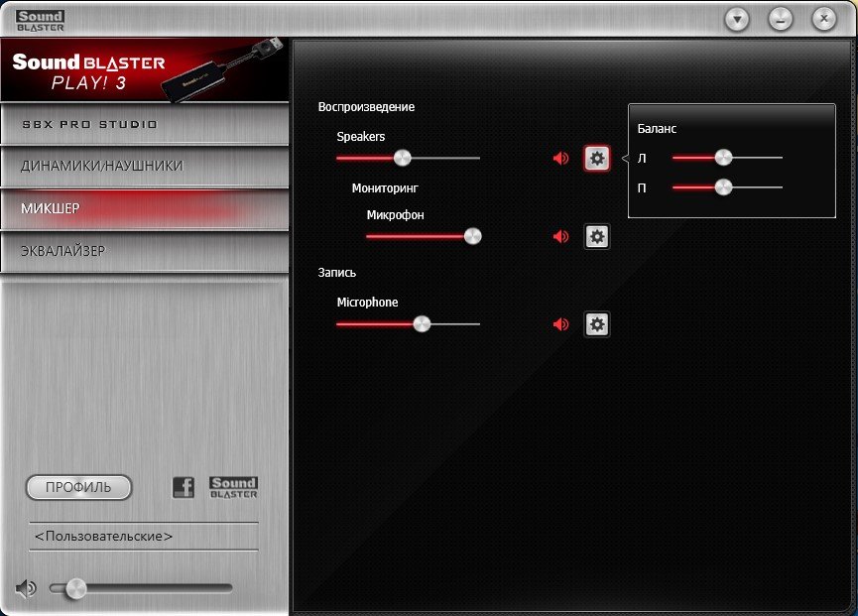Switch to ДИНАМИКИ/НАУШНИКИ section

[145, 166]
